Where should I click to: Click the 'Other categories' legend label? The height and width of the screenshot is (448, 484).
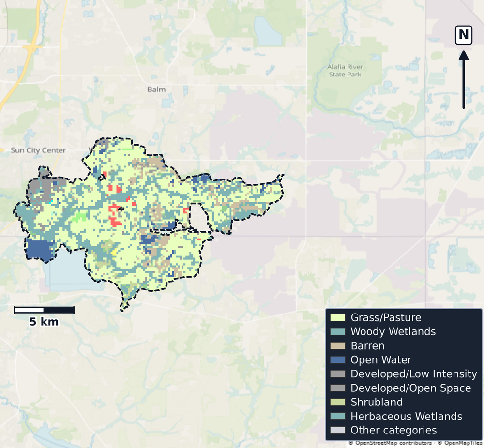click(393, 430)
